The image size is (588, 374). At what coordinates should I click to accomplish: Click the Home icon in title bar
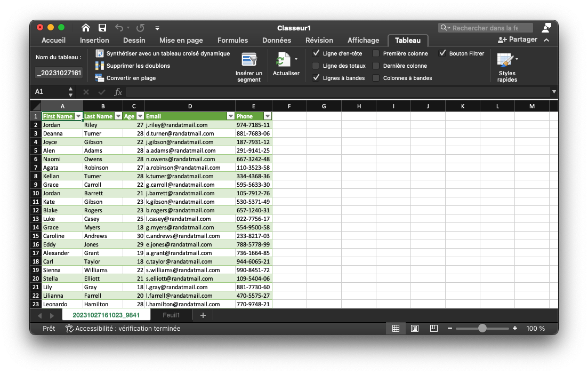pyautogui.click(x=85, y=28)
